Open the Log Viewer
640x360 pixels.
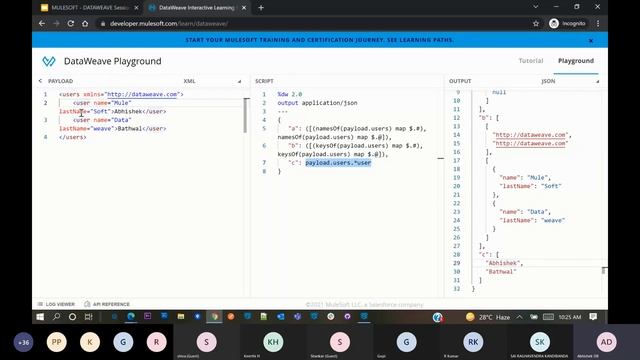click(56, 304)
